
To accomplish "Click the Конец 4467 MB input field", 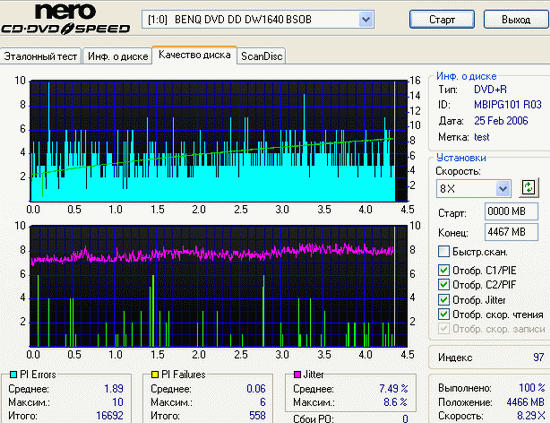I will pos(511,232).
